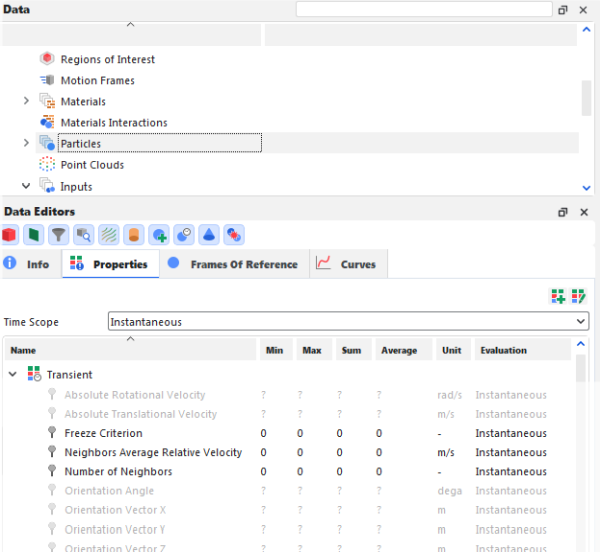Toggle pin for Absolute Rotational Velocity
The height and width of the screenshot is (552, 600).
coord(52,394)
